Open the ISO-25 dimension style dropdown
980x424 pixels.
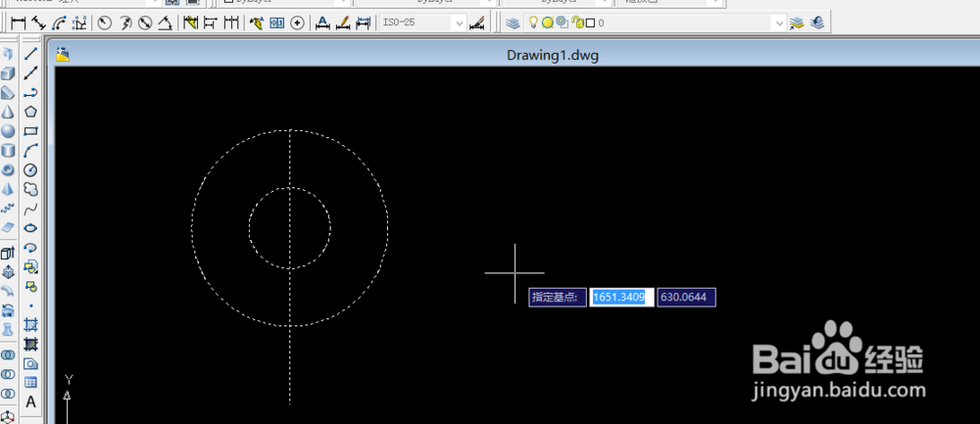(x=459, y=24)
